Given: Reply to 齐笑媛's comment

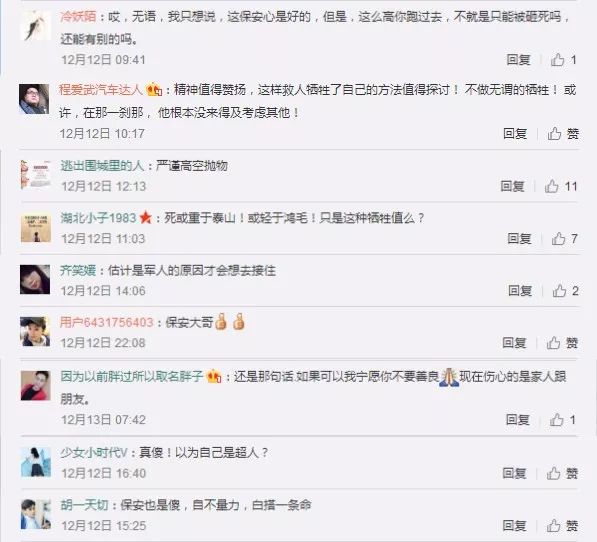Looking at the screenshot, I should point(520,291).
